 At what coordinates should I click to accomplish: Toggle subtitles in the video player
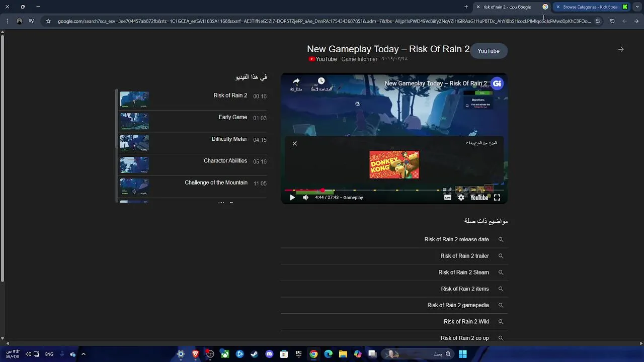[447, 198]
